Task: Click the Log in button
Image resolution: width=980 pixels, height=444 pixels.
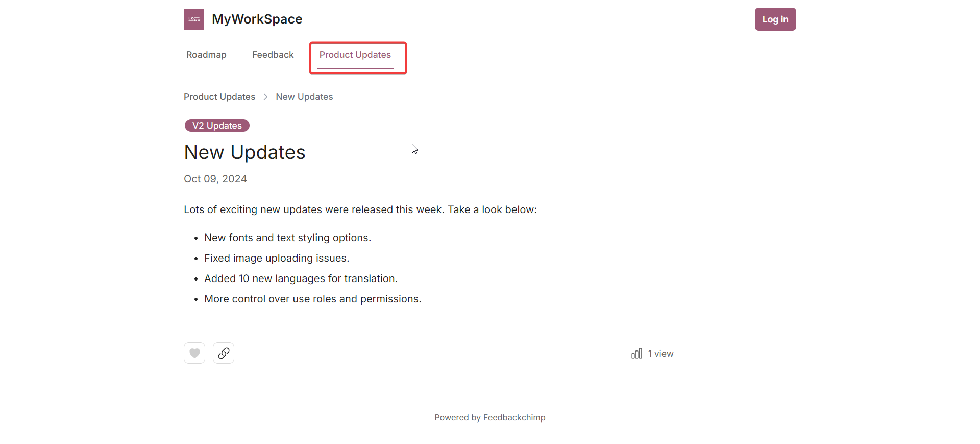Action: [x=775, y=19]
